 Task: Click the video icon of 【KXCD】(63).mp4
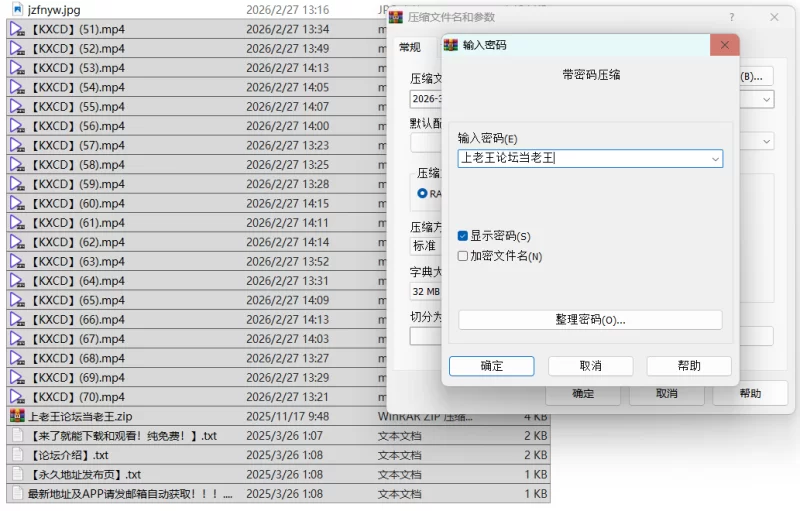[x=17, y=262]
